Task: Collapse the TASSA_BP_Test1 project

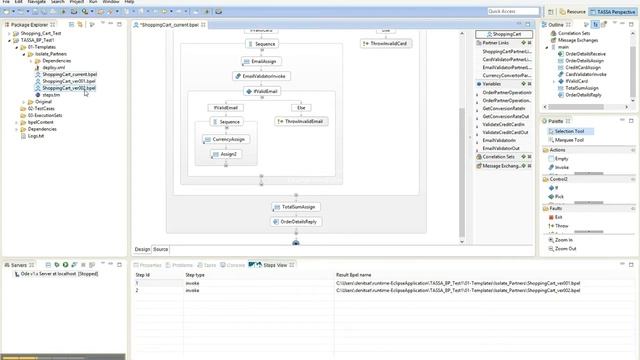Action: tap(9, 40)
